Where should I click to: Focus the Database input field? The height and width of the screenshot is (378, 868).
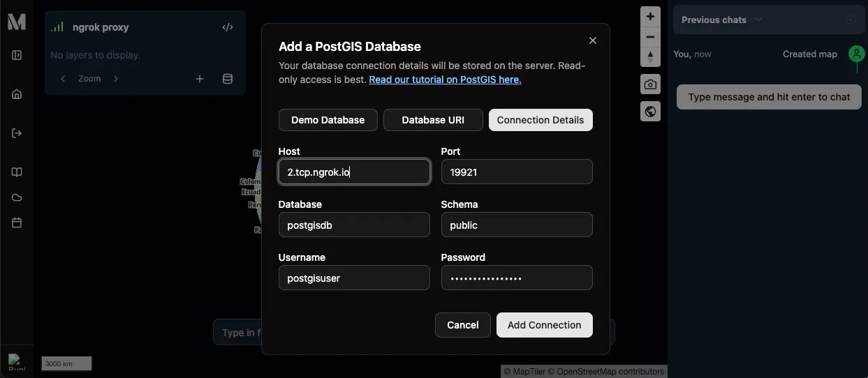click(354, 225)
